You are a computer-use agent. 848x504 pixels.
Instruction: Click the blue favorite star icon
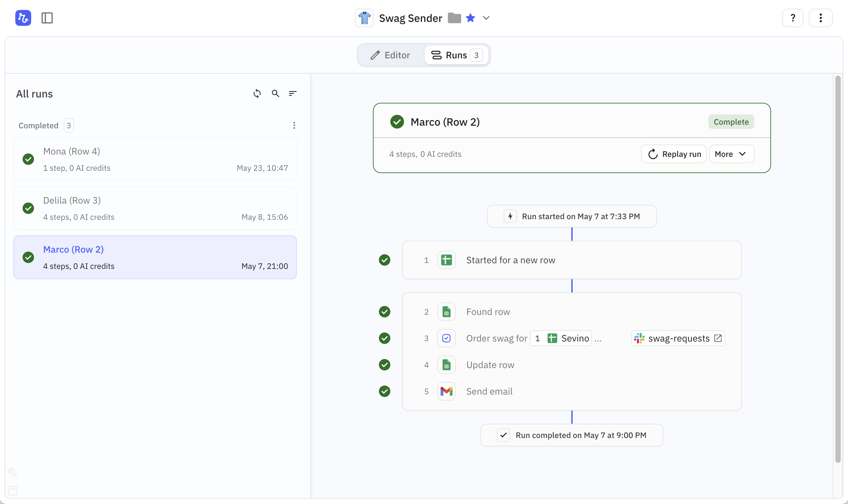470,18
